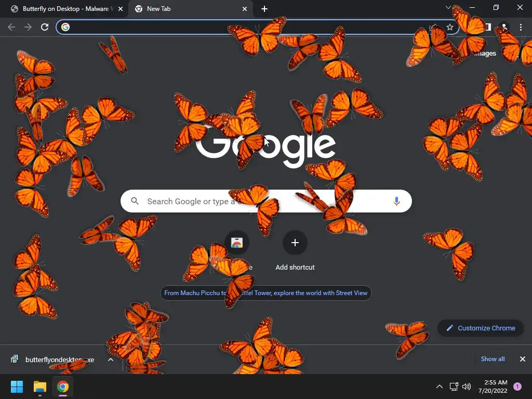
Task: Open the Web Store shortcut tile
Action: (x=237, y=243)
